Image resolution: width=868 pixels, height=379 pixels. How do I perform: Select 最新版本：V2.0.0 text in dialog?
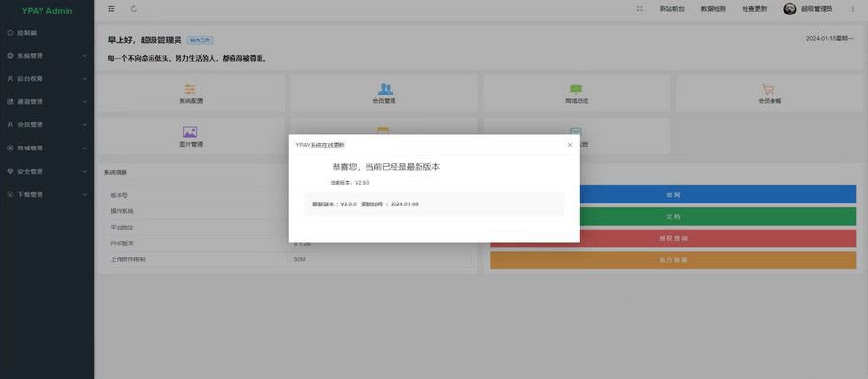tap(335, 204)
